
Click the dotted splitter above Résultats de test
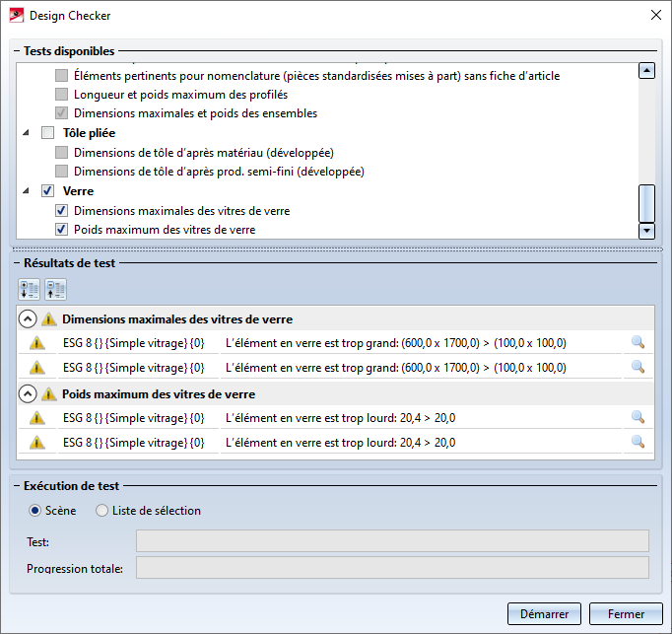pos(338,249)
